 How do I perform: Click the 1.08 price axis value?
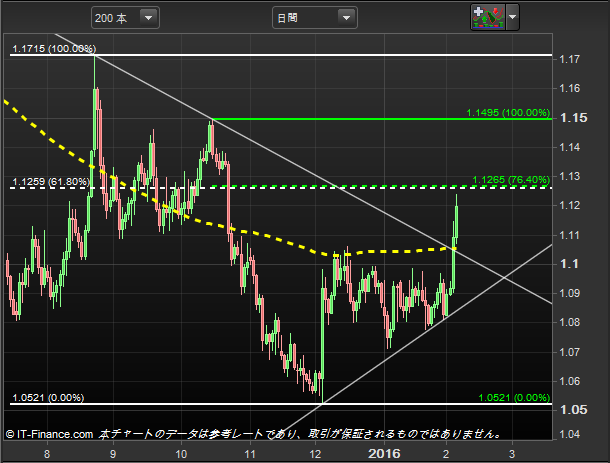[x=569, y=323]
